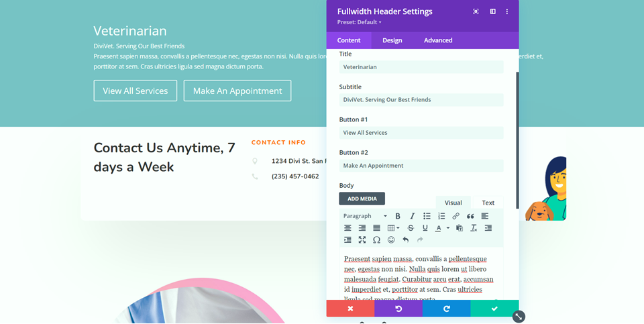Edit the Button #1 text field
The height and width of the screenshot is (324, 644).
[x=421, y=133]
